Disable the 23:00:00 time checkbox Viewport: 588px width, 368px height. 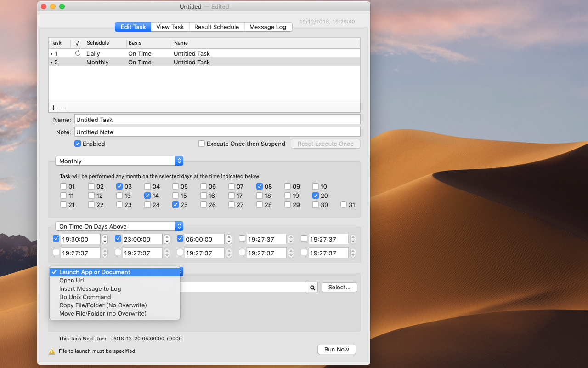click(x=118, y=238)
